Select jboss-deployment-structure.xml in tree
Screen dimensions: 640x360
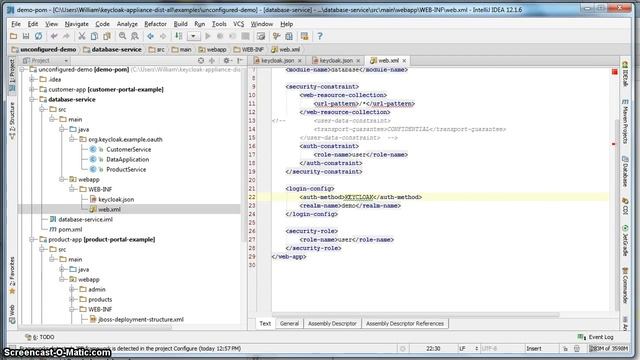tap(141, 319)
